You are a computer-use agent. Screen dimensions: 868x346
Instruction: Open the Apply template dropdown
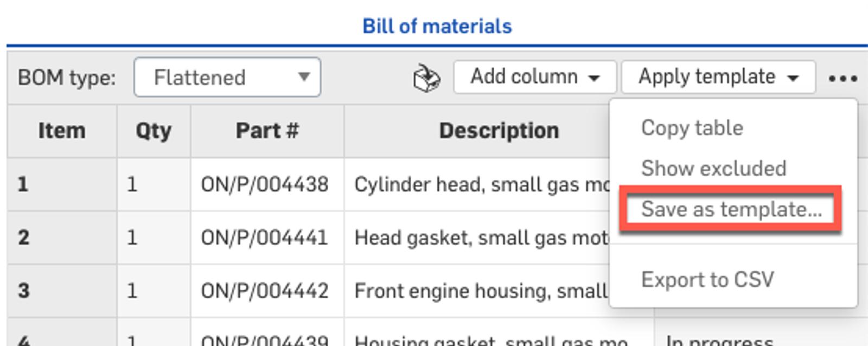718,77
